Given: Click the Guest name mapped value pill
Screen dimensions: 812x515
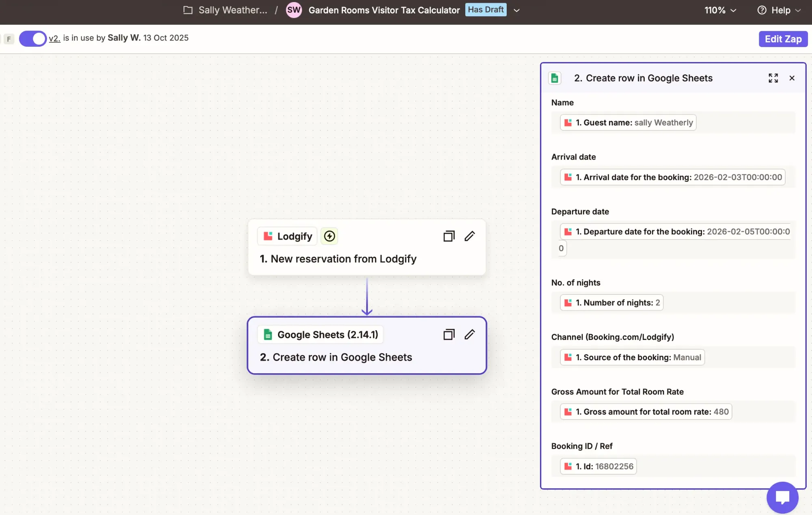Looking at the screenshot, I should click(x=628, y=123).
